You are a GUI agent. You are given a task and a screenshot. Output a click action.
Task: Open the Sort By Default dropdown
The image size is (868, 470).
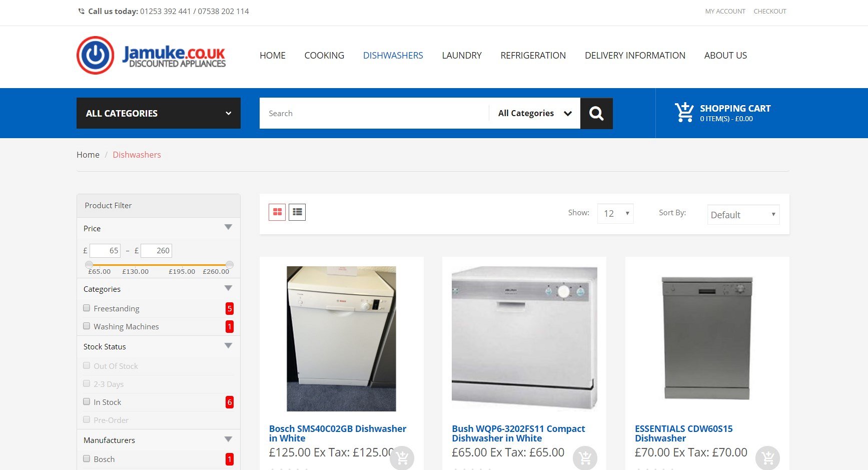743,215
